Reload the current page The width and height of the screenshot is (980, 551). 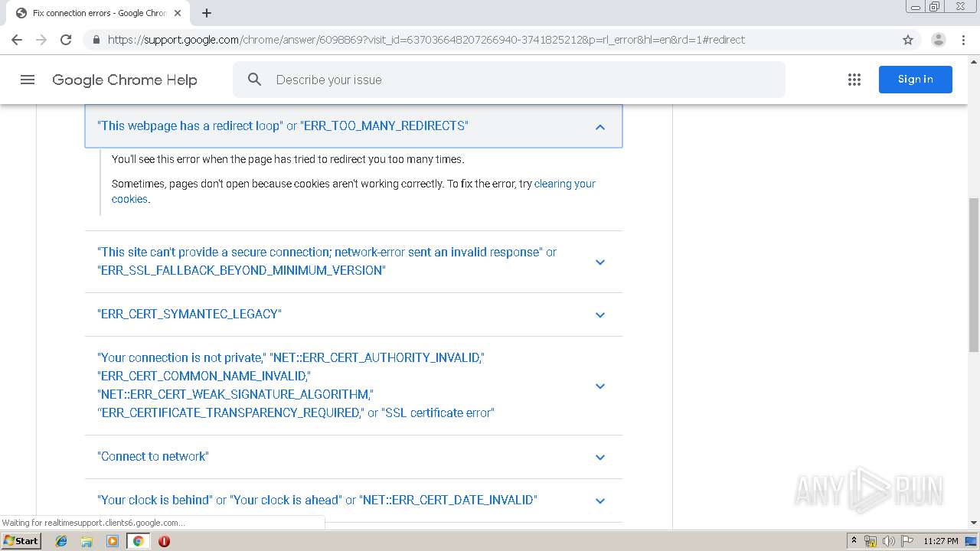[66, 40]
